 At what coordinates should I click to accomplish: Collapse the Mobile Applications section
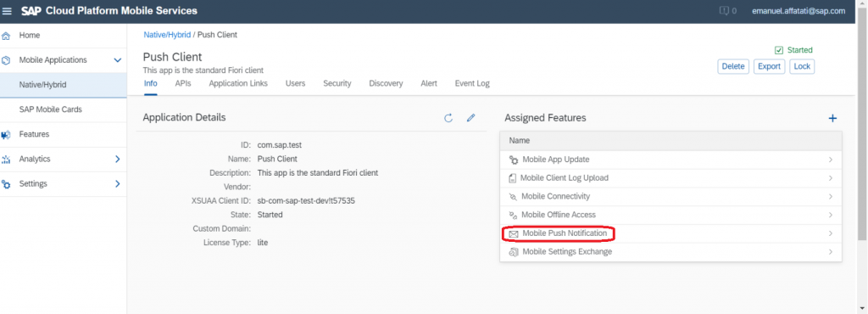coord(117,59)
